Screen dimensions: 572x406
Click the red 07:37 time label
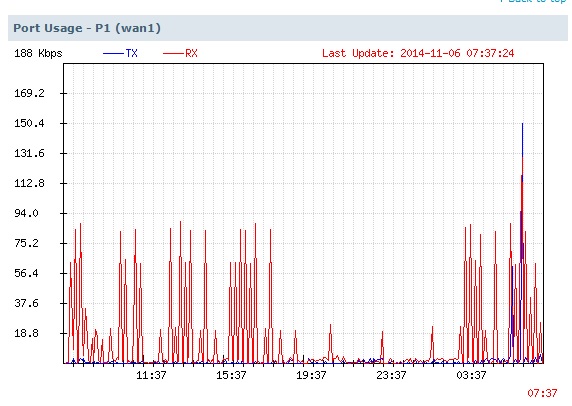[x=542, y=393]
